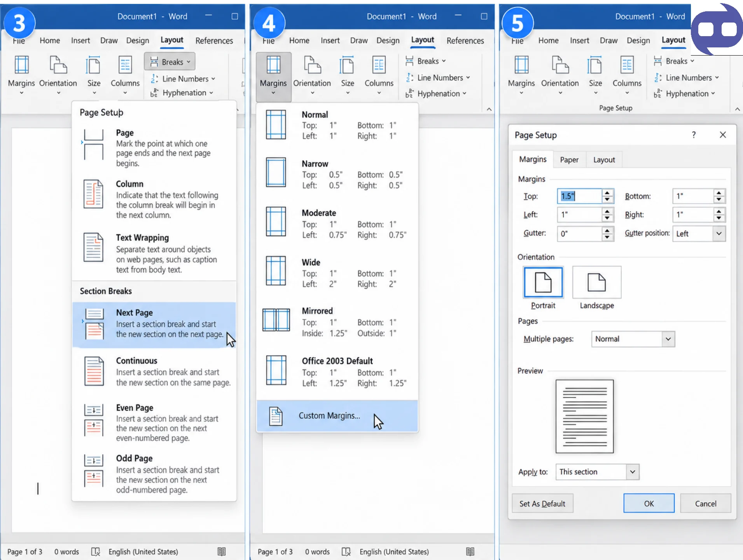
Task: Click the Set As Default button
Action: tap(542, 504)
